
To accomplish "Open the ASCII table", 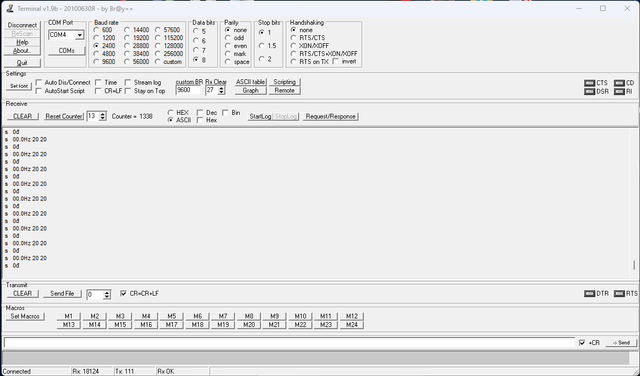I will (x=251, y=82).
